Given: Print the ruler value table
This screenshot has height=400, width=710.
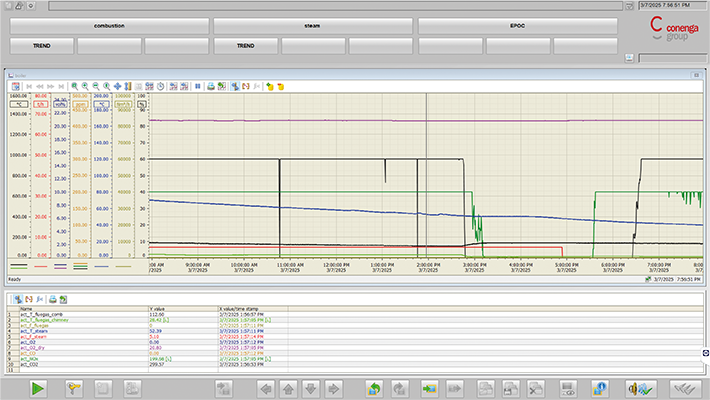Looking at the screenshot, I should tap(53, 299).
